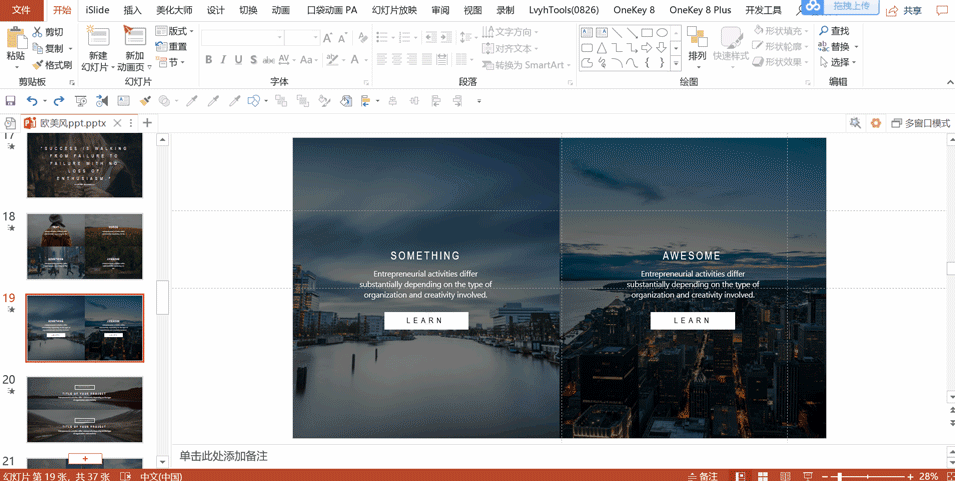955x481 pixels.
Task: Click the Fit Slide to Window icon
Action: point(950,476)
